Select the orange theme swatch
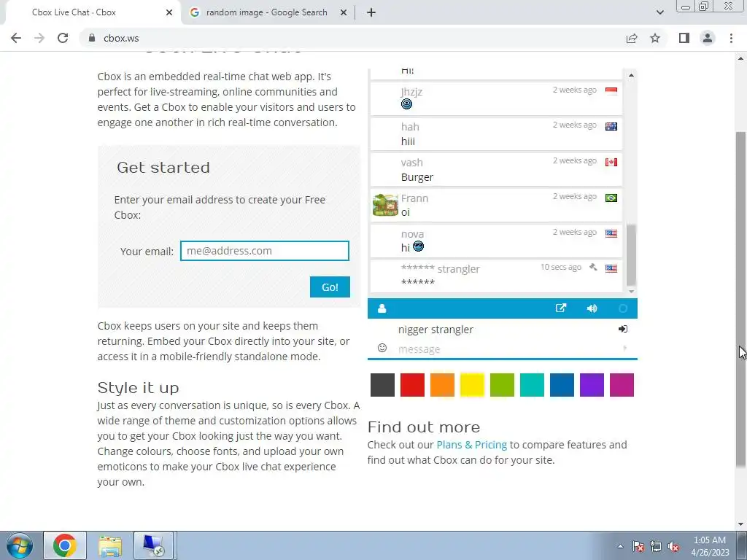747x560 pixels. click(x=442, y=385)
